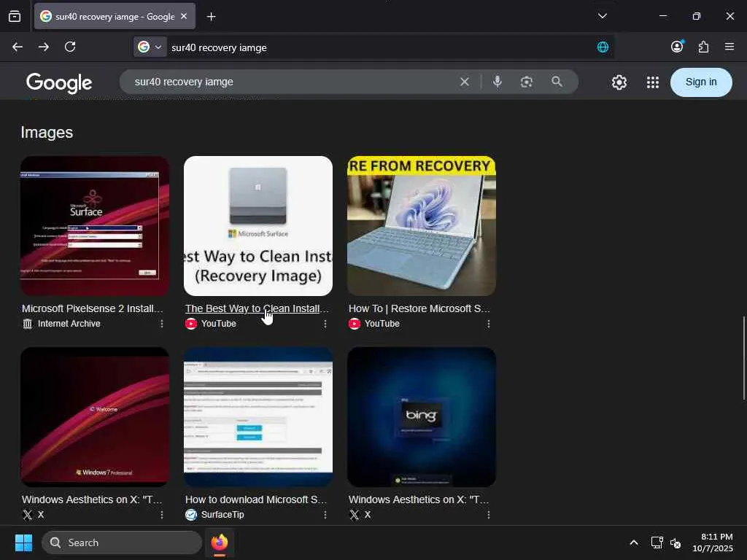The height and width of the screenshot is (560, 747).
Task: Open How To Restore Microsoft S... link
Action: click(x=419, y=308)
